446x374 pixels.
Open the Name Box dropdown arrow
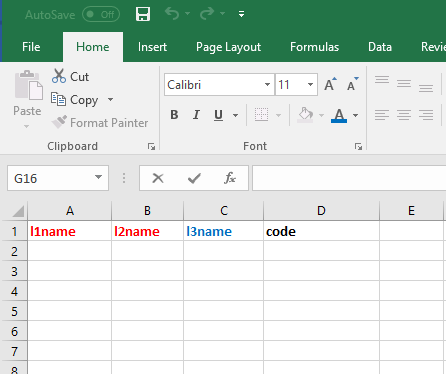click(98, 177)
